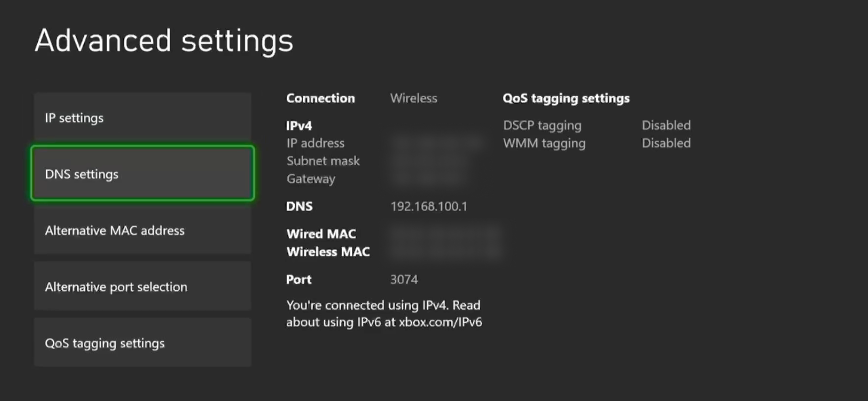The height and width of the screenshot is (401, 868).
Task: Click the Wired MAC label
Action: pyautogui.click(x=321, y=234)
